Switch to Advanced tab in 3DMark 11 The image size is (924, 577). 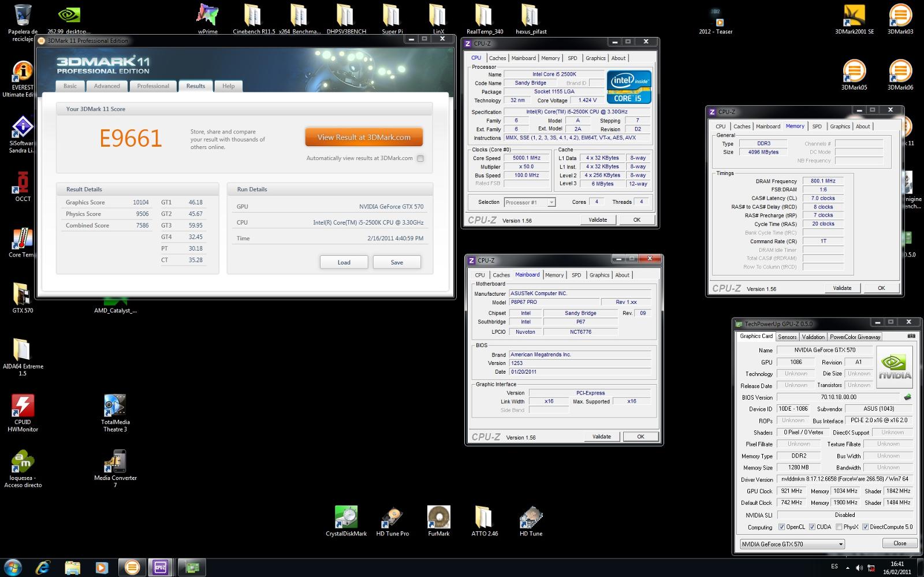tap(107, 86)
